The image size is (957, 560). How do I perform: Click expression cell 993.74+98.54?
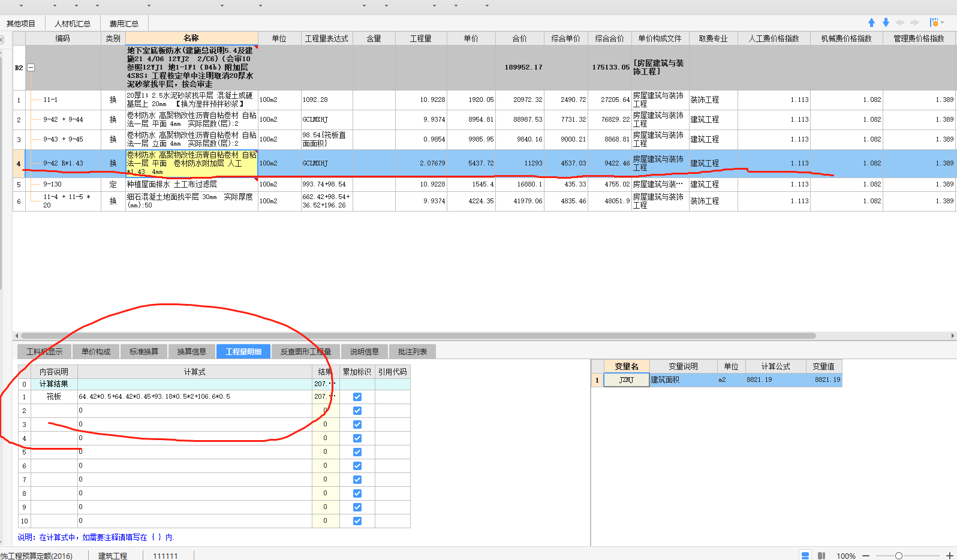[327, 185]
